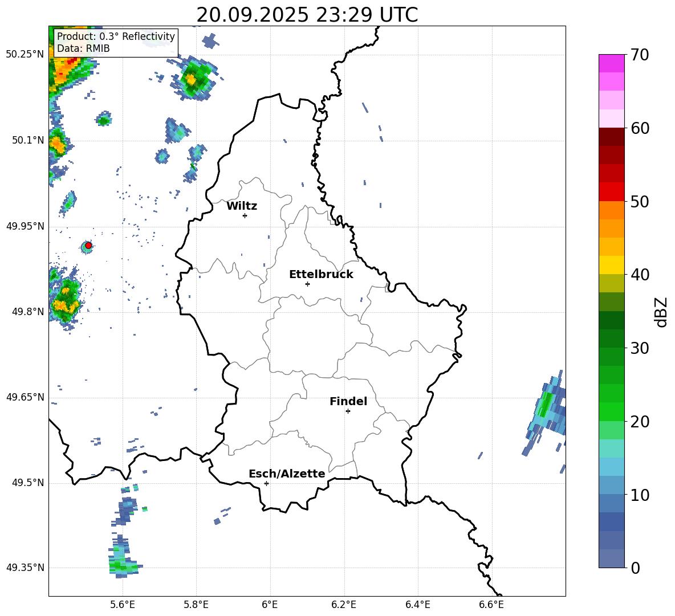675x616 pixels.
Task: Click the 10 value on the colorbar
Action: point(640,495)
